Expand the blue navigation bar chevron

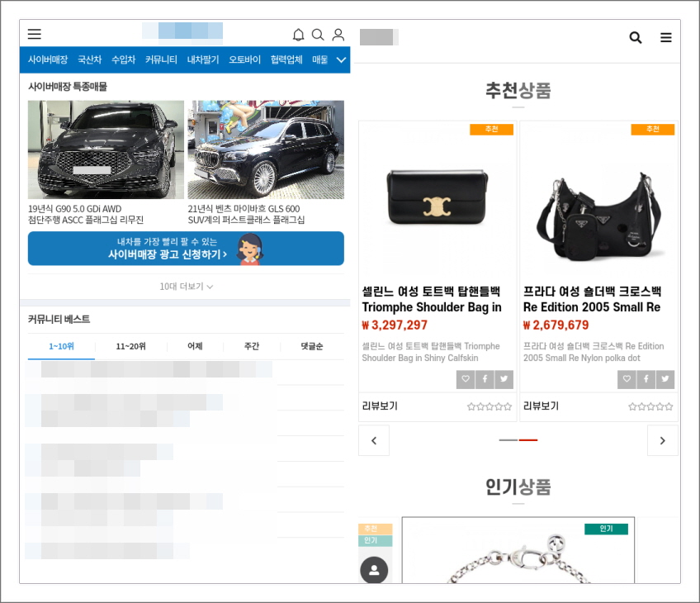pyautogui.click(x=341, y=59)
